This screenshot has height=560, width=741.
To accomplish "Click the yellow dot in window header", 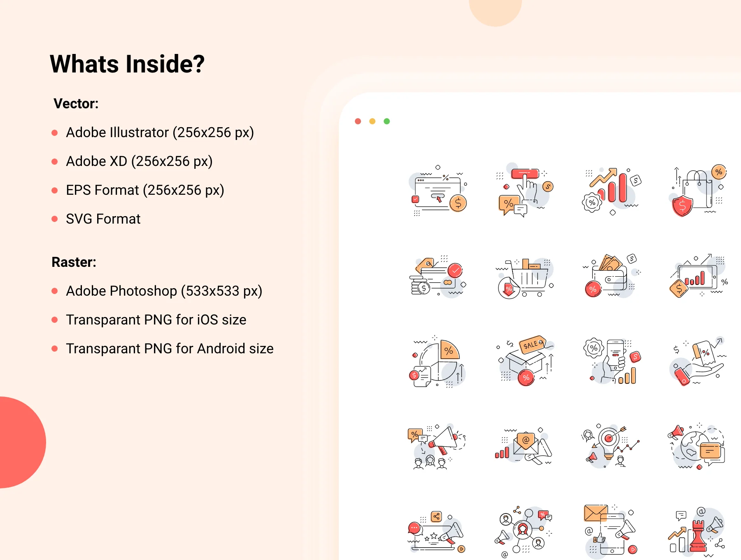I will (372, 121).
